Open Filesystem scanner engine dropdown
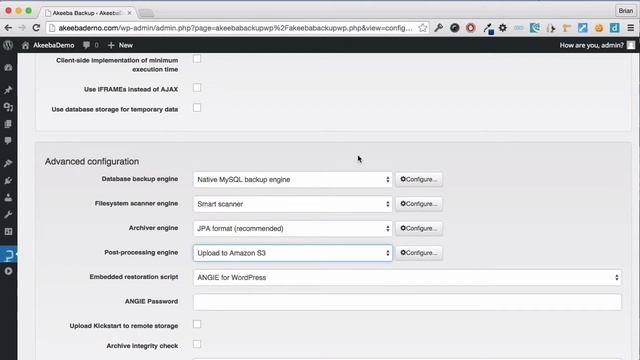Viewport: 640px width, 360px height. (293, 204)
